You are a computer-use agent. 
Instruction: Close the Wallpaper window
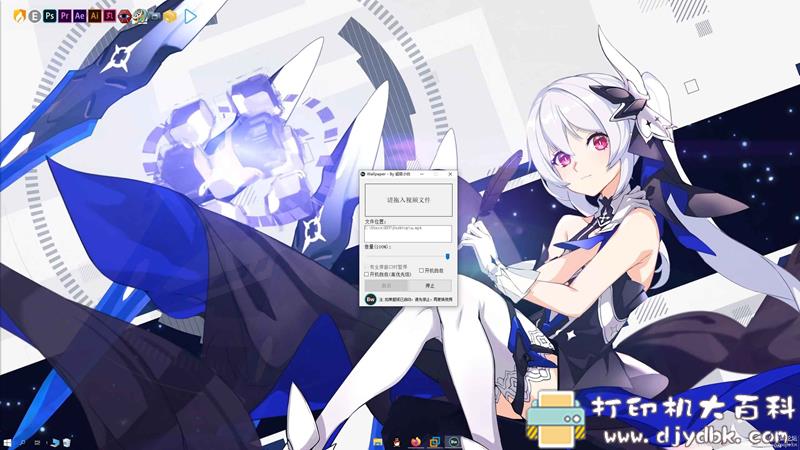(450, 174)
